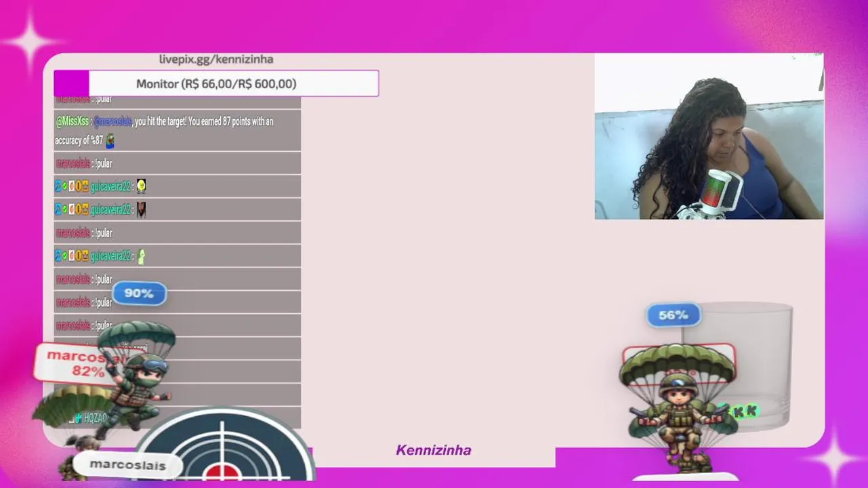Image resolution: width=868 pixels, height=488 pixels.
Task: Open the streamer webcam feed
Action: click(x=709, y=136)
